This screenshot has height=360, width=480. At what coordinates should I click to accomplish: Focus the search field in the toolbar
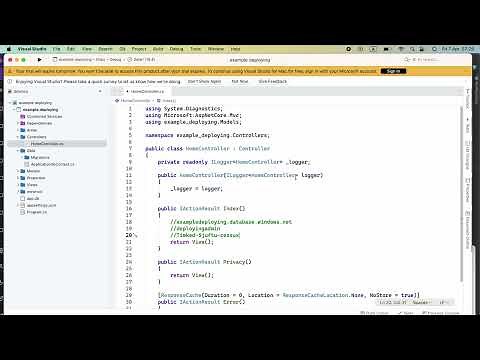click(423, 60)
